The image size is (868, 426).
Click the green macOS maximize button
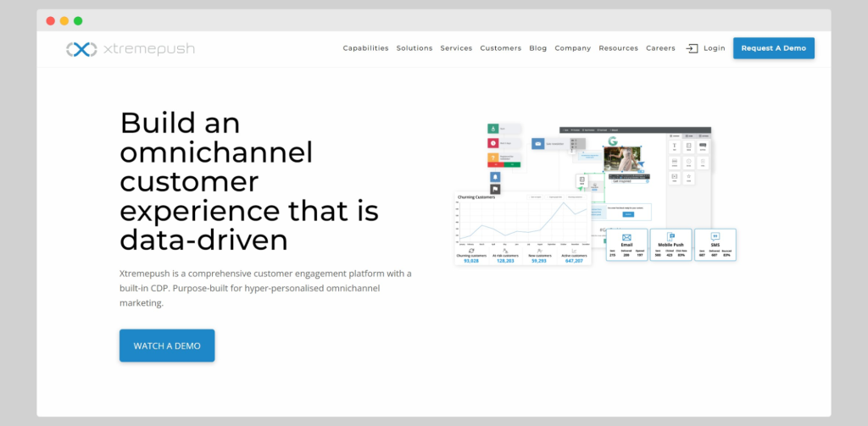point(78,21)
